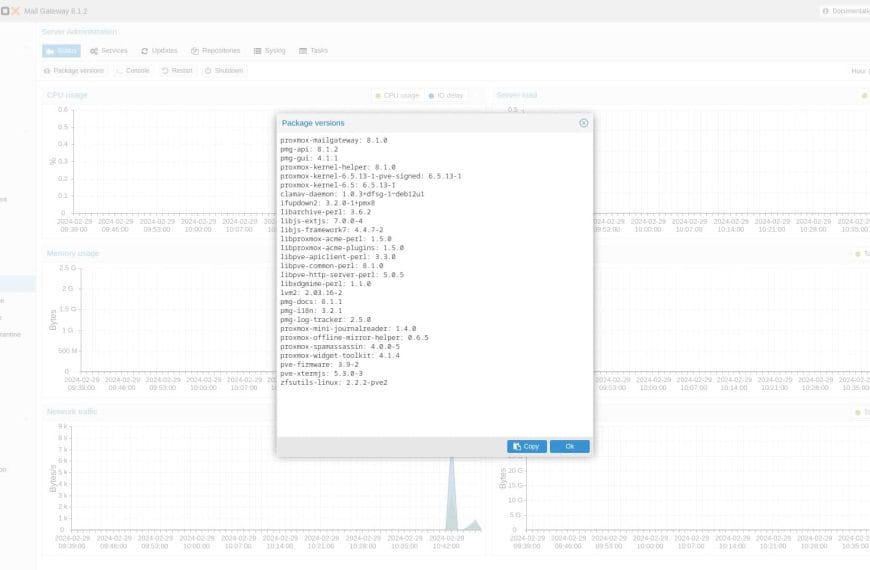The width and height of the screenshot is (870, 570).
Task: Click the proxmox-kernel-6.5.13-1-pve-signed line
Action: coord(371,176)
